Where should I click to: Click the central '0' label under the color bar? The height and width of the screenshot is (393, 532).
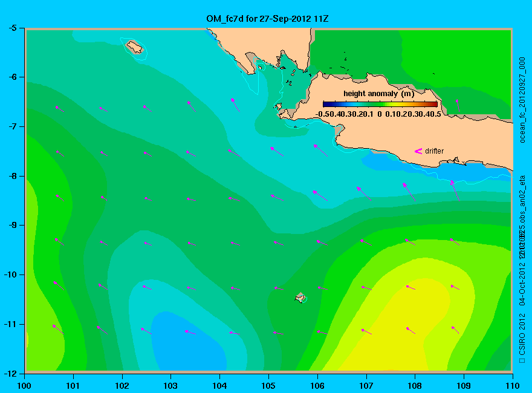coord(380,114)
